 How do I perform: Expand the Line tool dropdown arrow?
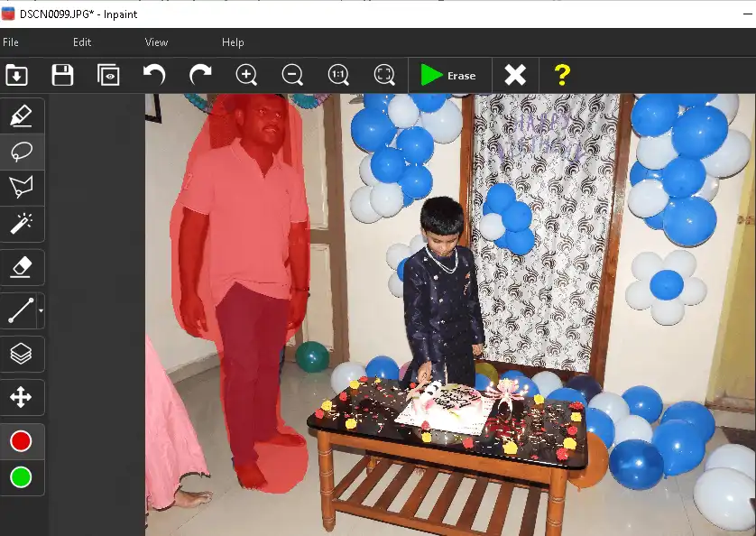(41, 311)
